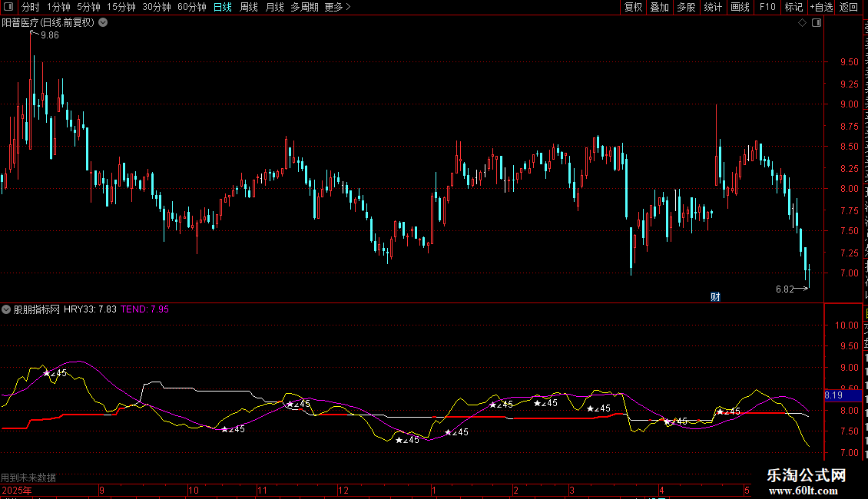Expand the 股朋指标网 indicator dropdown
868x499 pixels.
click(x=6, y=309)
